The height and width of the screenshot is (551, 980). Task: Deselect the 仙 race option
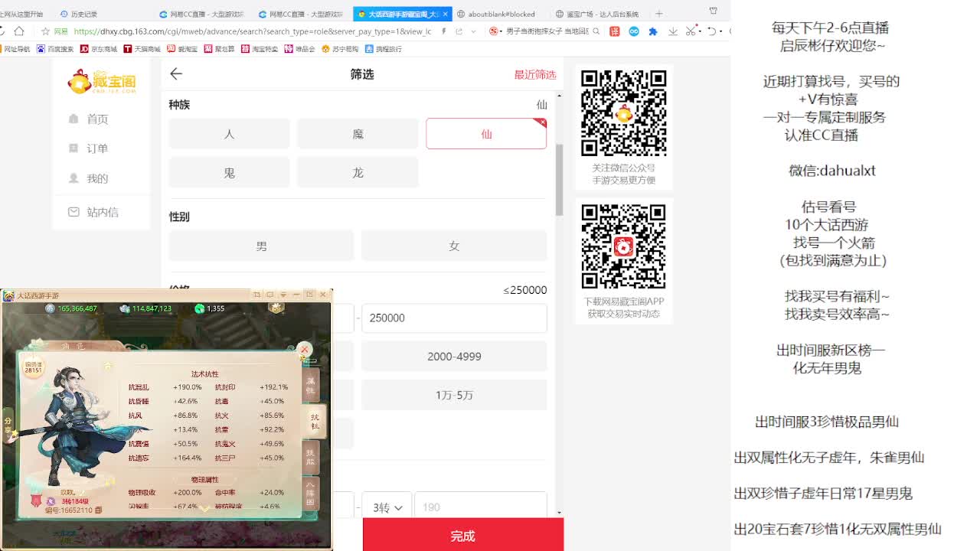point(486,134)
